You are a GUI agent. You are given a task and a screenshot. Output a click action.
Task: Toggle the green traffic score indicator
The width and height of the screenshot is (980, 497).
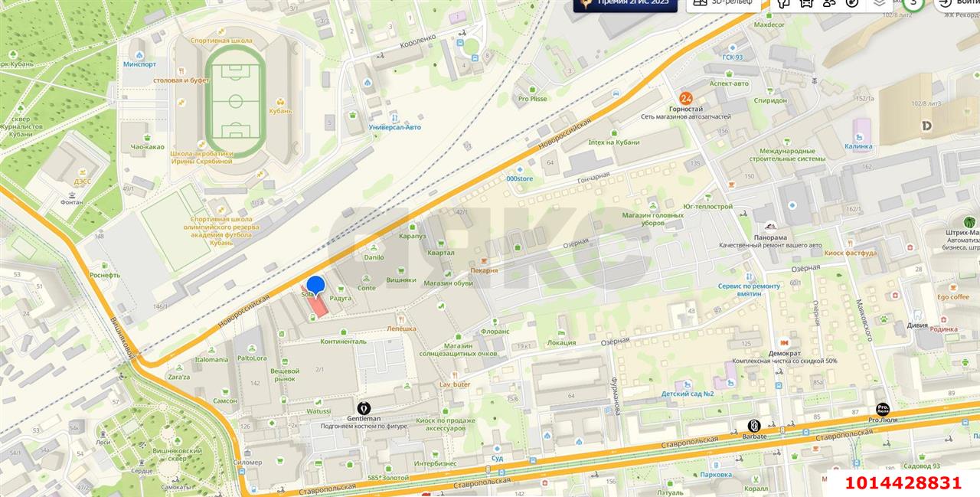(x=913, y=3)
